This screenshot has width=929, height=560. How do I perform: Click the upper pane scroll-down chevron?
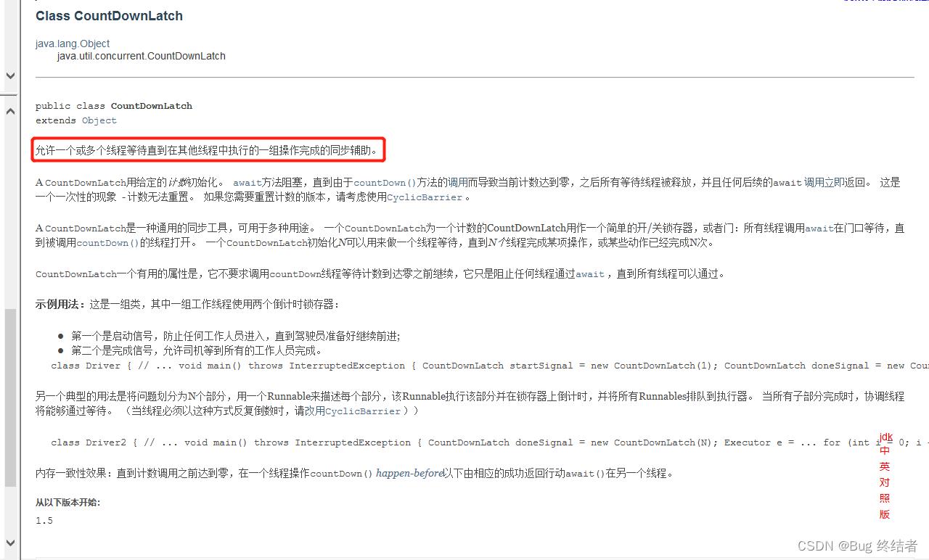tap(10, 75)
